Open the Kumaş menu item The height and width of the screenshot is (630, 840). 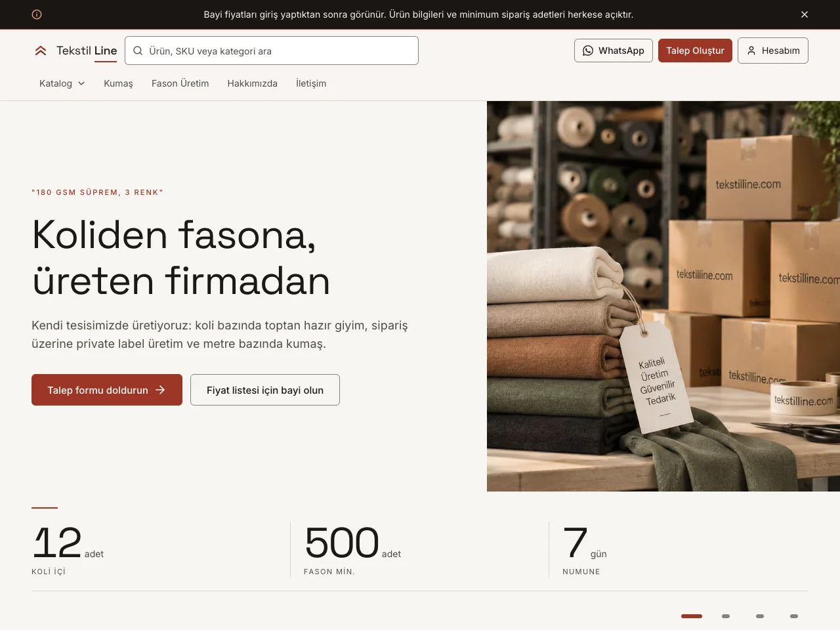pos(118,83)
